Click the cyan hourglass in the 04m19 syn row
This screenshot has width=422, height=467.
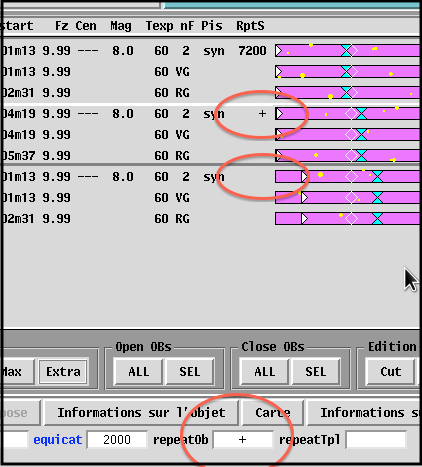361,114
